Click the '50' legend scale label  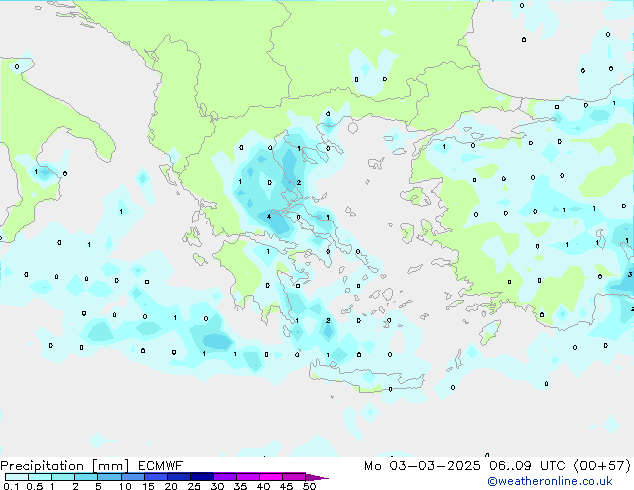(x=309, y=486)
